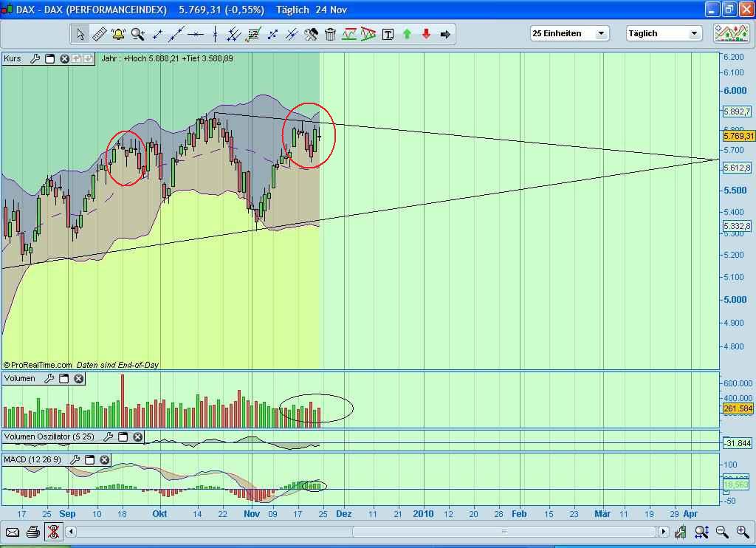Screen dimensions: 756x548
Task: Click the zoom in magnifier bottom right
Action: tap(743, 532)
